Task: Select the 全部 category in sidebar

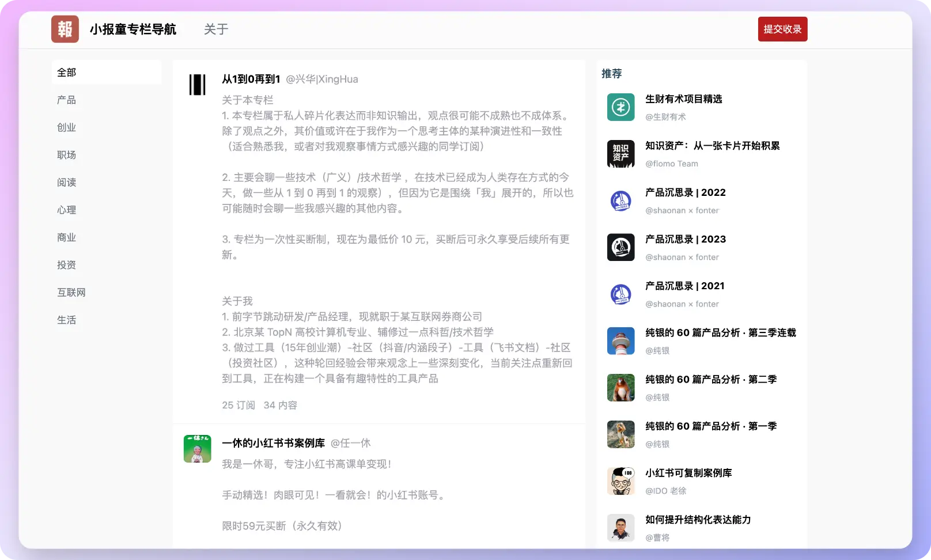Action: click(67, 73)
